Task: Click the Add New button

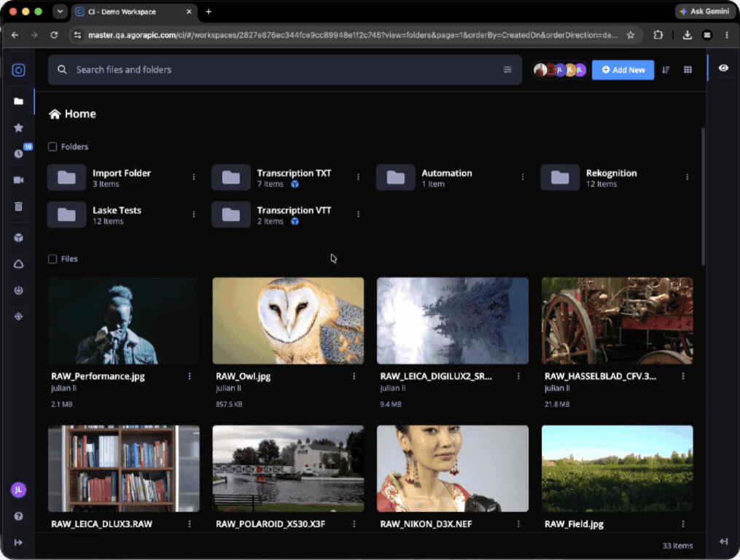Action: coord(623,70)
